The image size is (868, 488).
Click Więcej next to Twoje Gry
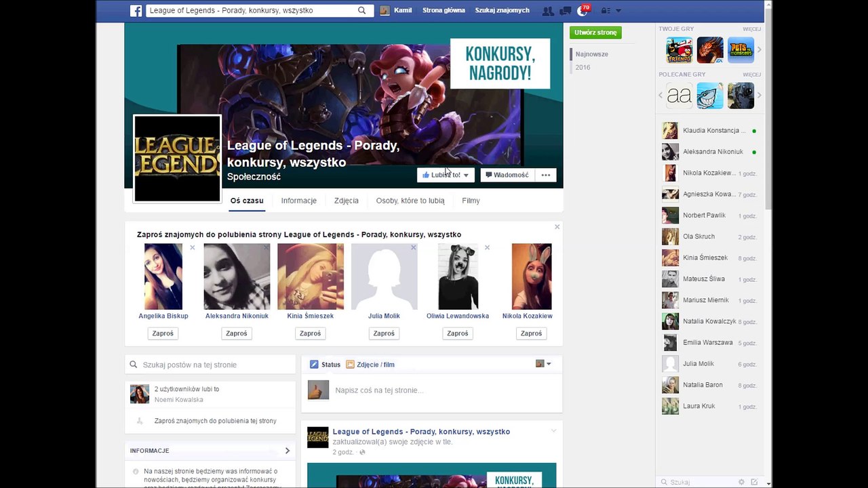point(751,29)
